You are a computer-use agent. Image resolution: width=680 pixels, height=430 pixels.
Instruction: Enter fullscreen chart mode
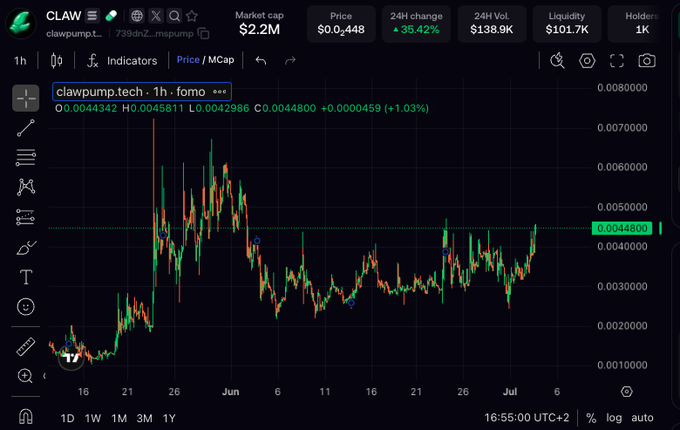pos(617,61)
